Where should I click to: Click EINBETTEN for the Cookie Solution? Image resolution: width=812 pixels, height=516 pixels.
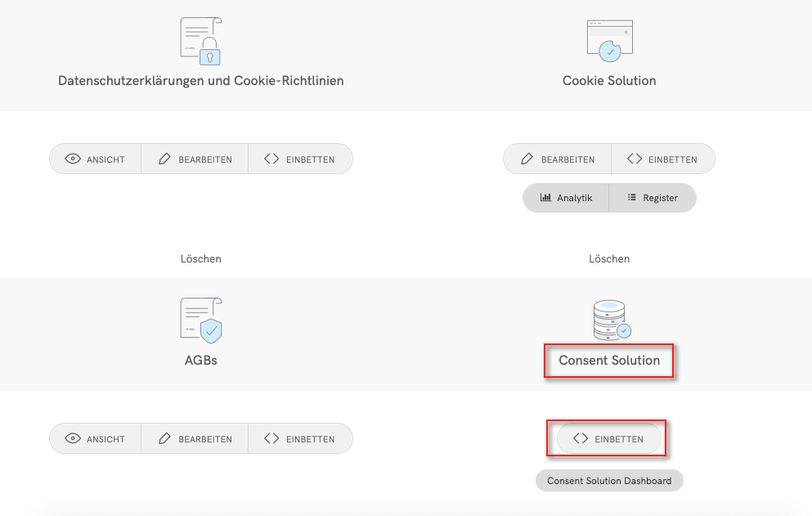(x=662, y=159)
